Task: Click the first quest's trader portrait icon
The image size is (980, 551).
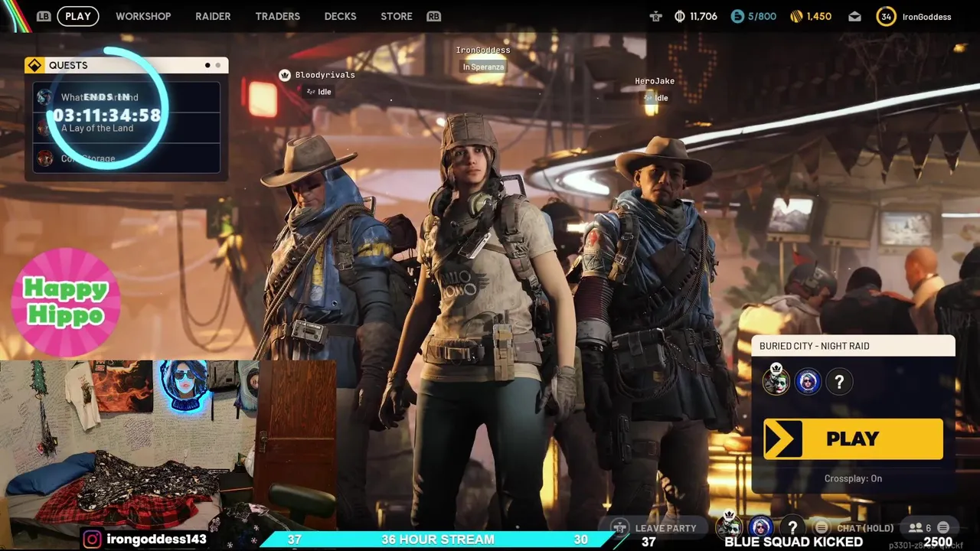Action: (45, 97)
